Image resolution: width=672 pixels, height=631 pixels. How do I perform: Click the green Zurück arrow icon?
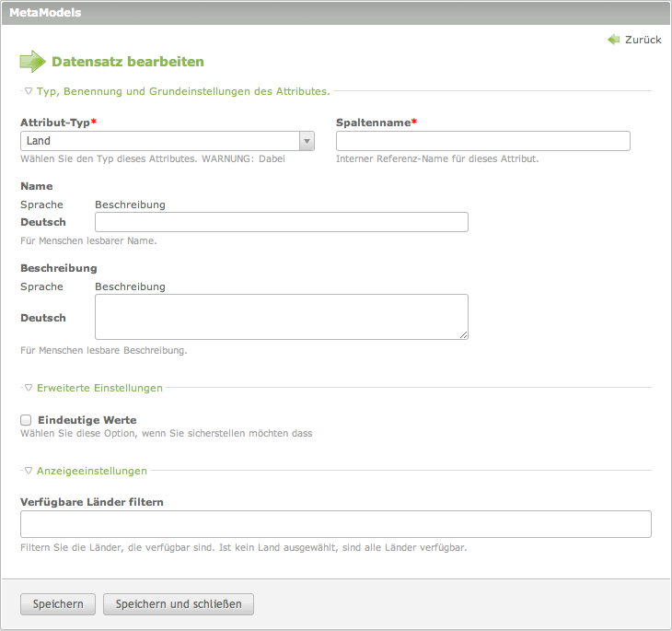tap(614, 40)
